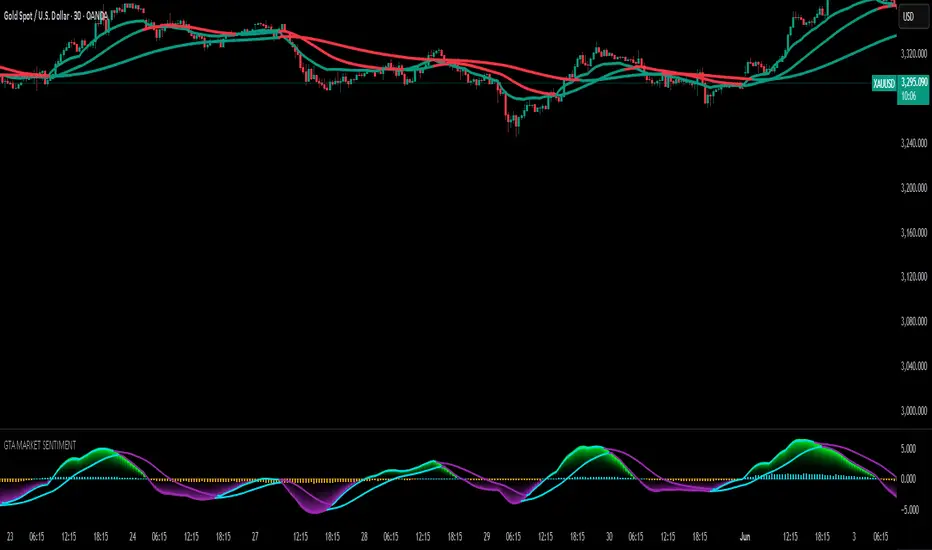This screenshot has width=932, height=550.
Task: Click the XAUUSD price line label
Action: pos(884,83)
